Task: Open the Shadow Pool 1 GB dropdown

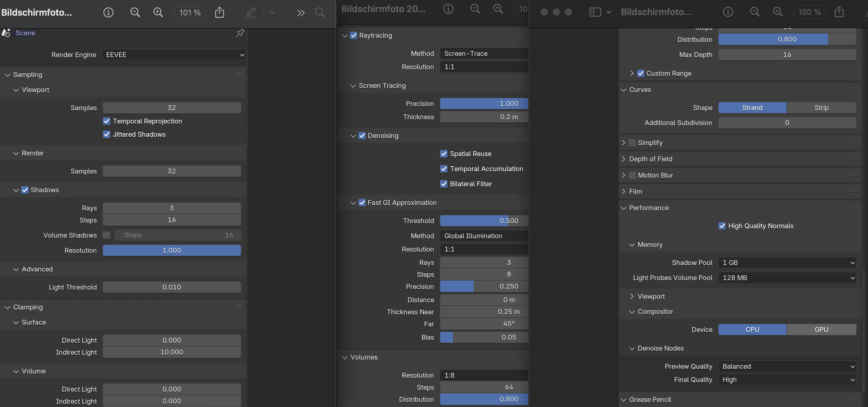Action: pyautogui.click(x=787, y=263)
